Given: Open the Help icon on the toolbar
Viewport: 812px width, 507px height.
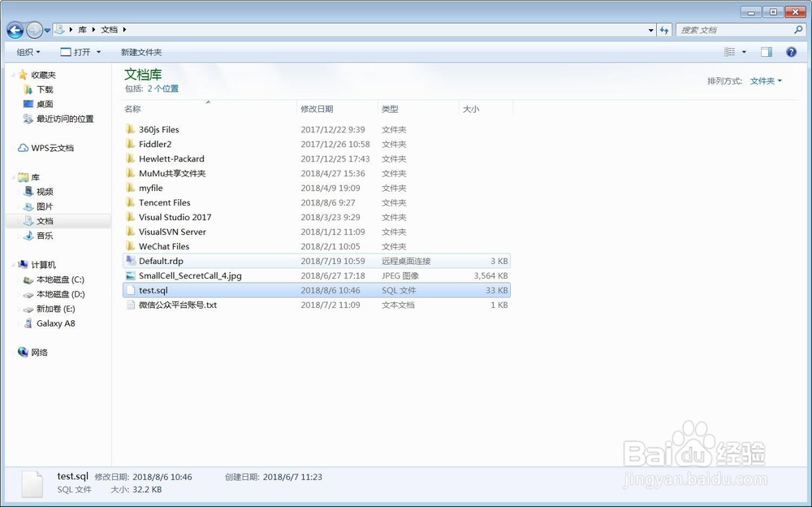Looking at the screenshot, I should click(790, 51).
